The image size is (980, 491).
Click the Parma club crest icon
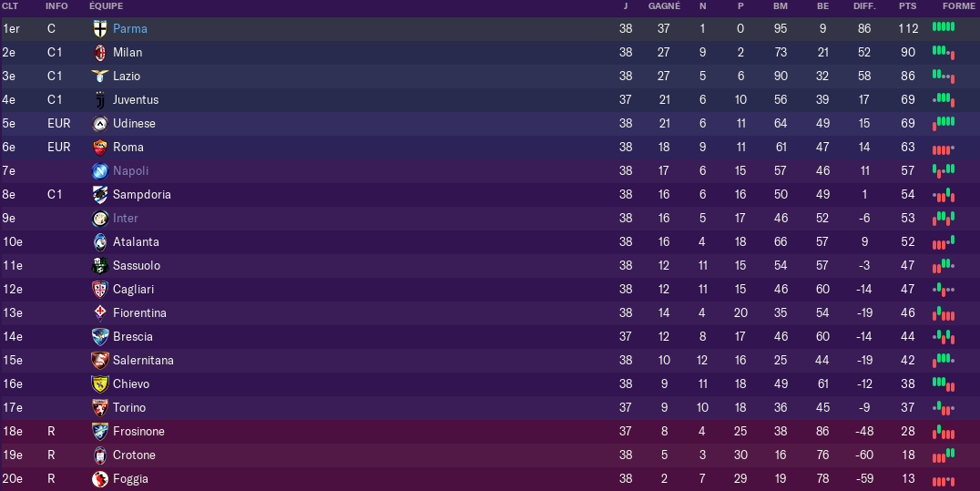coord(100,29)
